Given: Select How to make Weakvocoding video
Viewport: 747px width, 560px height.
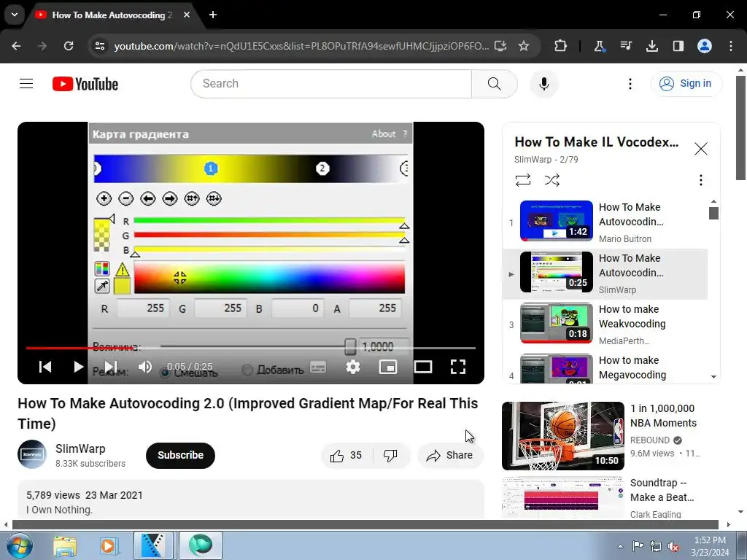Looking at the screenshot, I should (605, 324).
